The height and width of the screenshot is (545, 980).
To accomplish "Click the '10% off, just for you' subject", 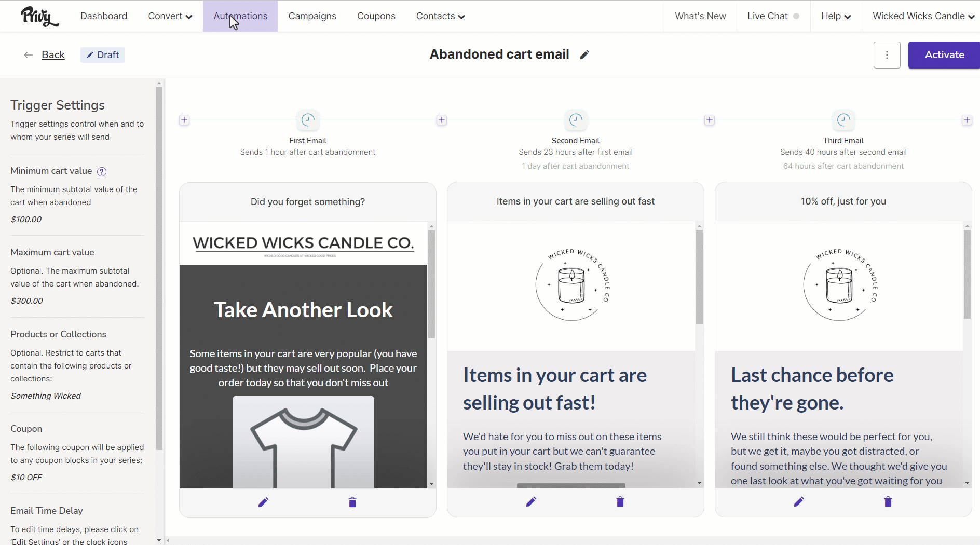I will click(x=843, y=201).
